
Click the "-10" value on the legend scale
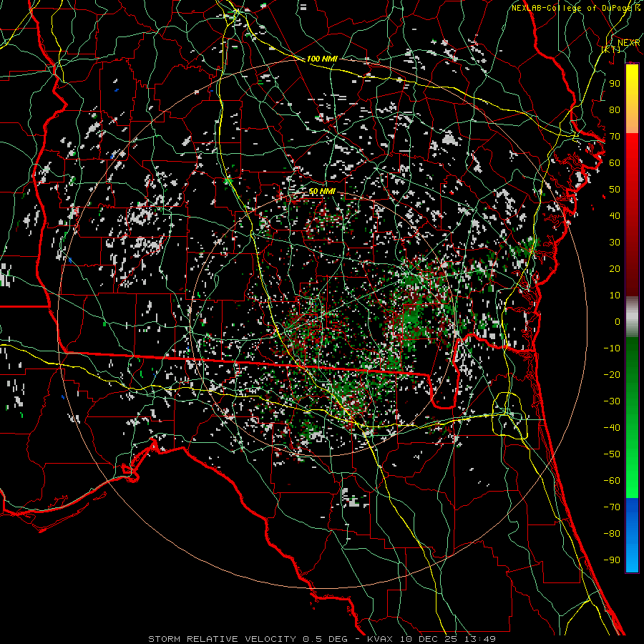point(612,348)
